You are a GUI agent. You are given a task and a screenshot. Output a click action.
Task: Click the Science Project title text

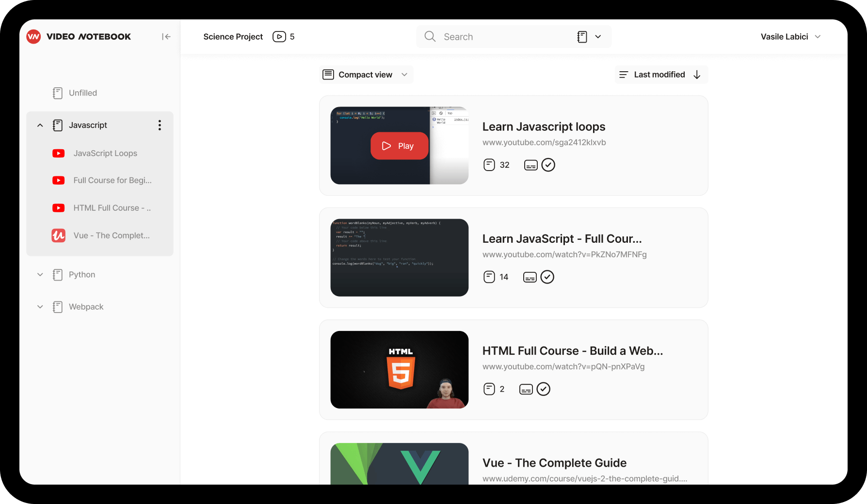point(233,36)
